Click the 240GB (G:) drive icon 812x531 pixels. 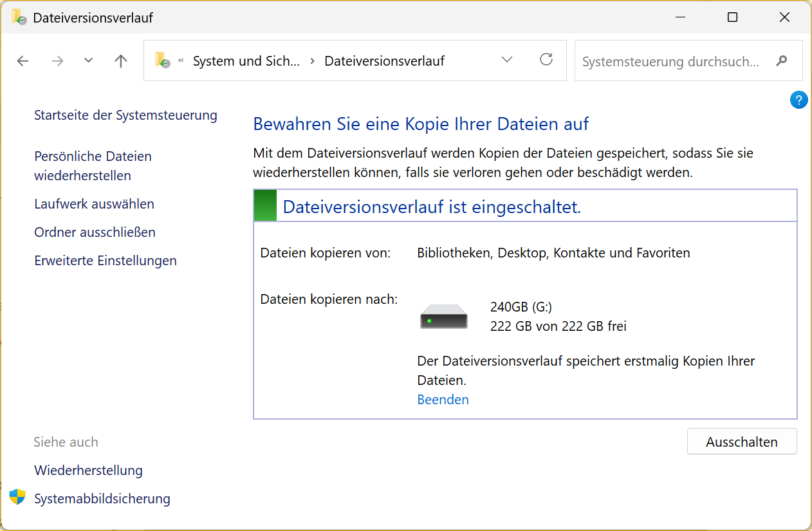pyautogui.click(x=443, y=317)
